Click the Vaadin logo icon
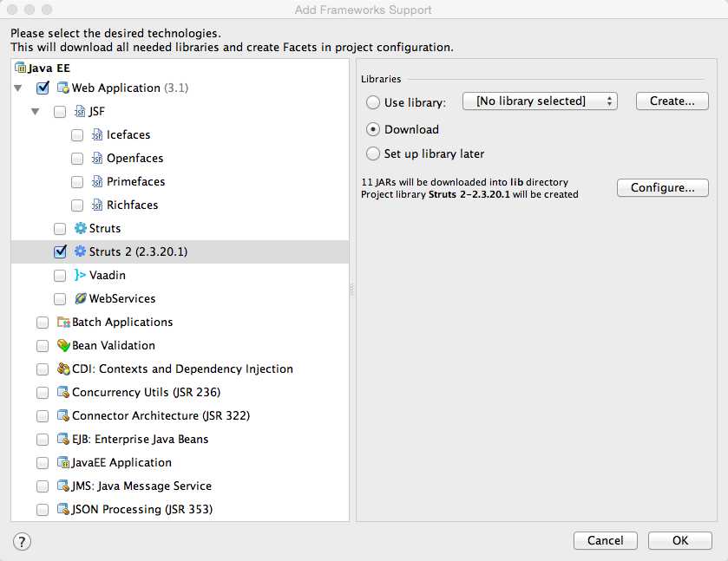 [x=80, y=275]
